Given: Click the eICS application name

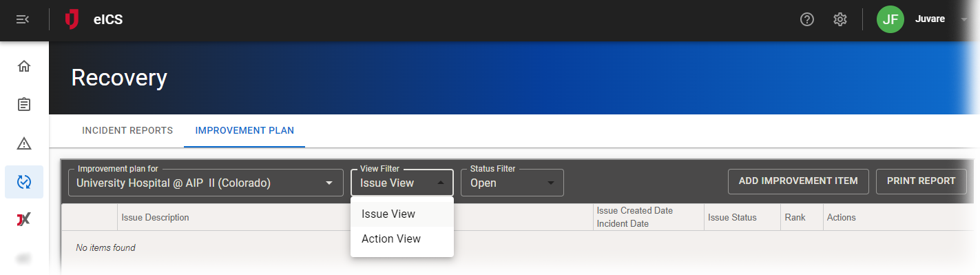Looking at the screenshot, I should (108, 19).
